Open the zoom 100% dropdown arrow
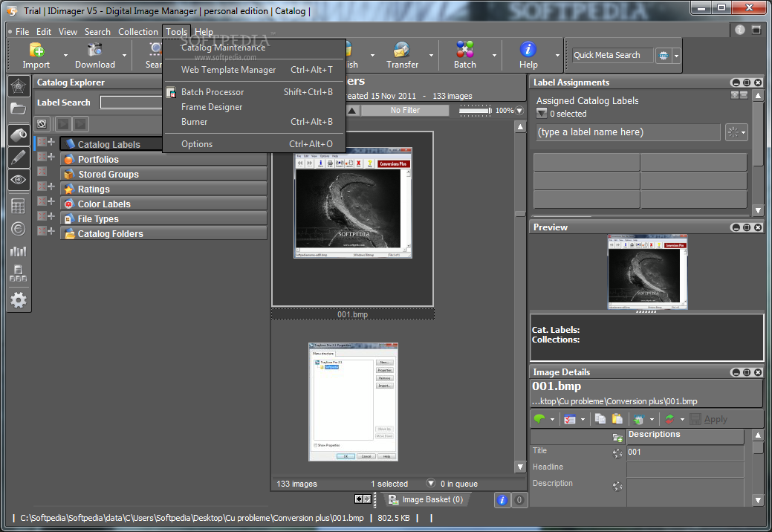 (x=519, y=111)
